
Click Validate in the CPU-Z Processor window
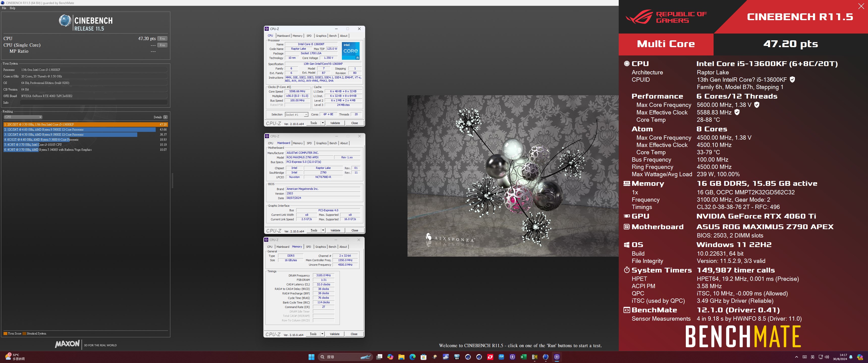(335, 123)
